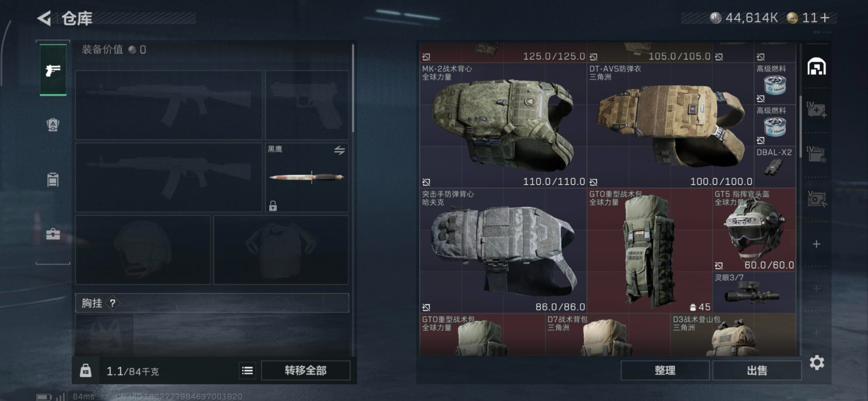868x401 pixels.
Task: Add currency with the plus beside 11
Action: click(825, 18)
